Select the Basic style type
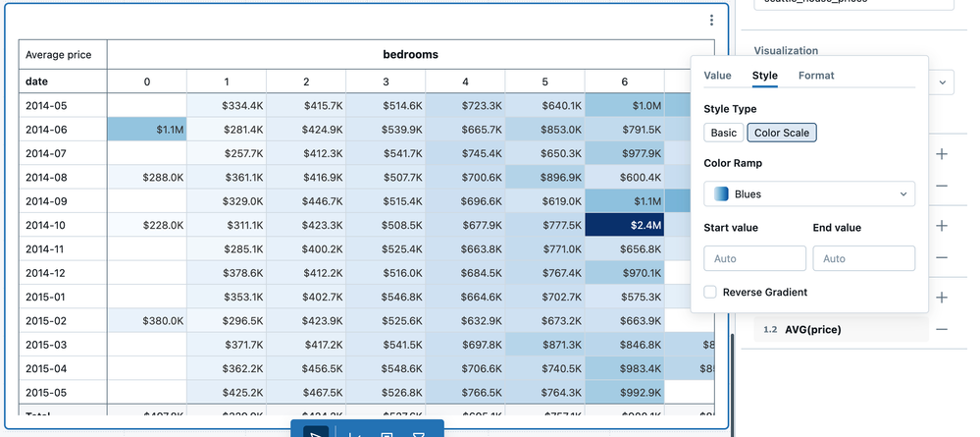Viewport: 980px width, 437px height. pyautogui.click(x=723, y=133)
